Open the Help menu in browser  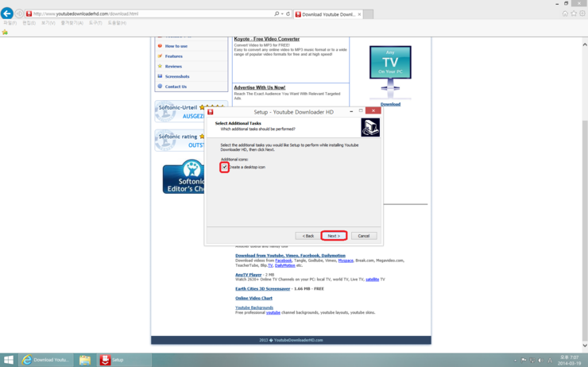[x=117, y=23]
